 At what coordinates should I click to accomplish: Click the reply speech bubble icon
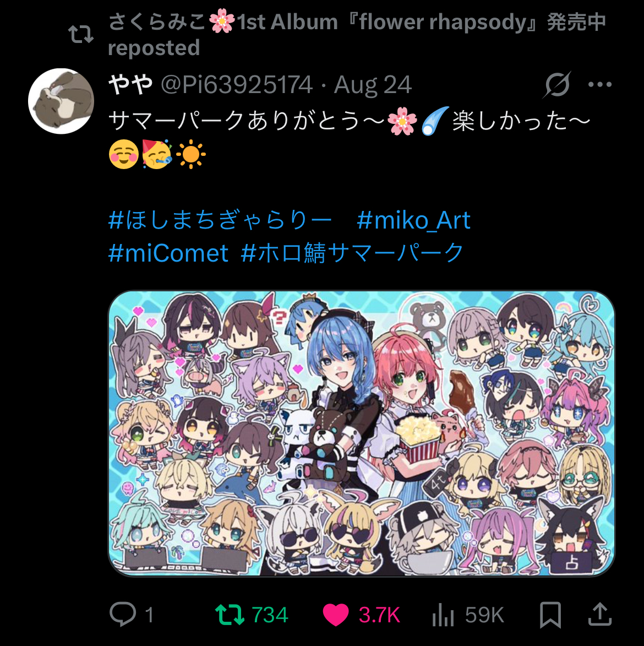[x=123, y=614]
